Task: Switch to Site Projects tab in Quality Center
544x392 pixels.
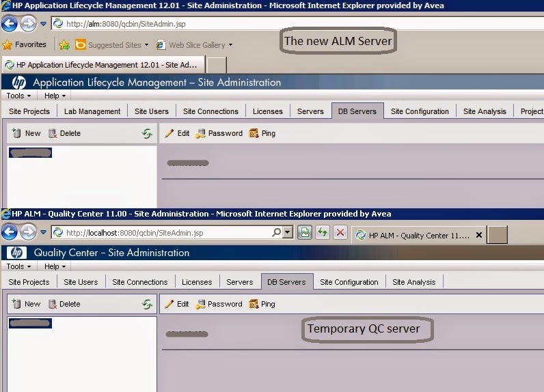Action: (x=29, y=282)
